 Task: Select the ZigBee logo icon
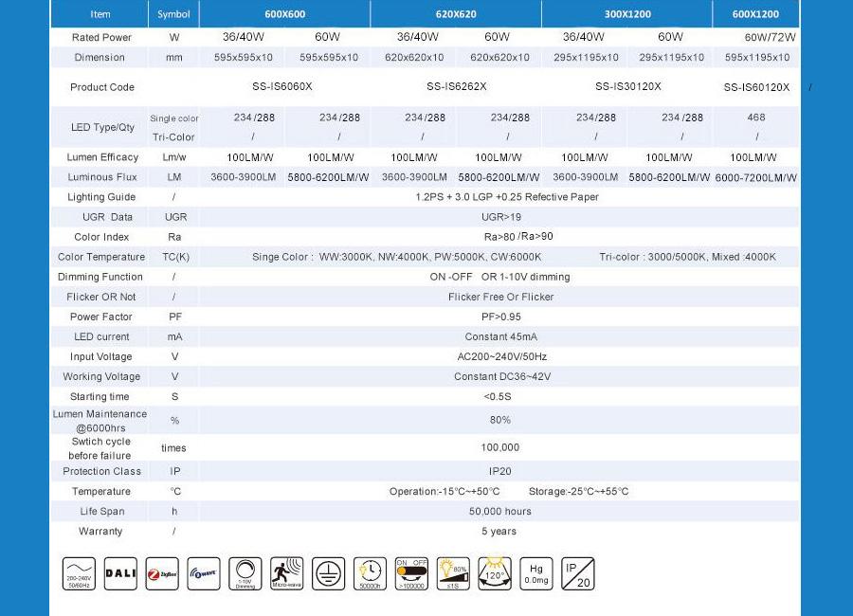[162, 573]
